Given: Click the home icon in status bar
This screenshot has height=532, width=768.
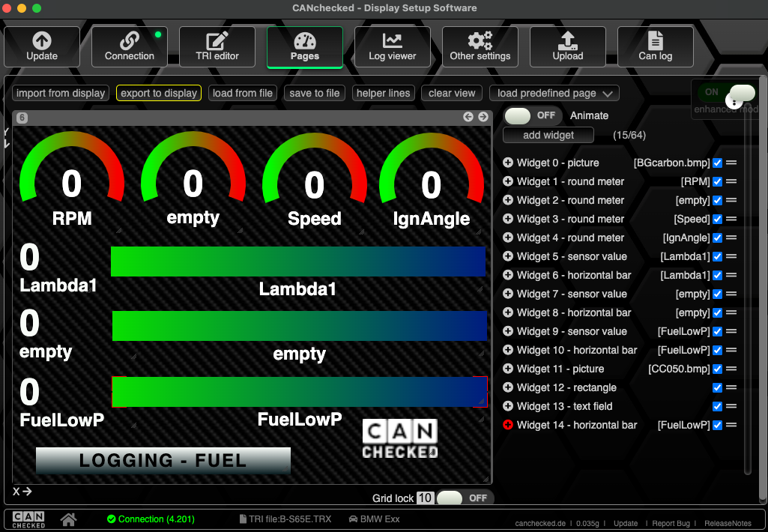Looking at the screenshot, I should (69, 519).
